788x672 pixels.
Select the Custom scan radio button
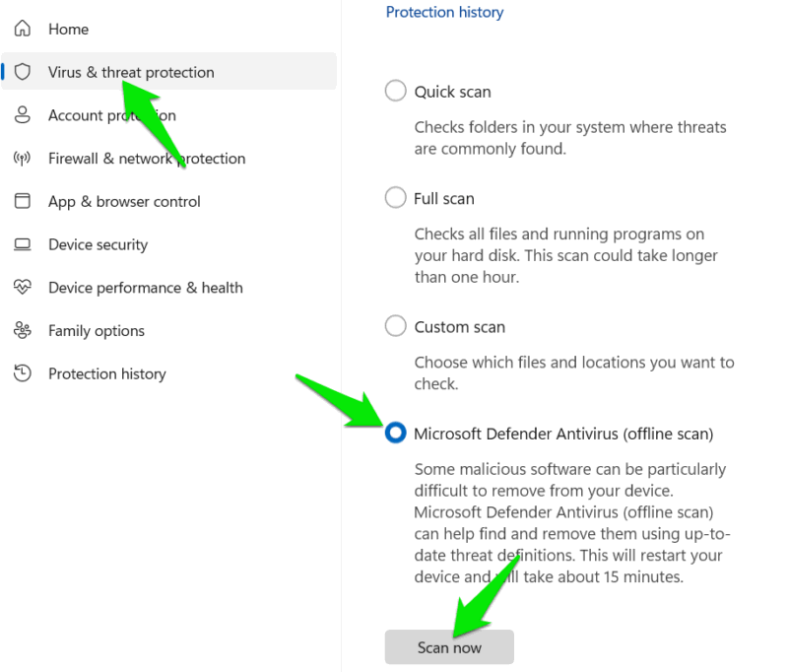[x=395, y=326]
